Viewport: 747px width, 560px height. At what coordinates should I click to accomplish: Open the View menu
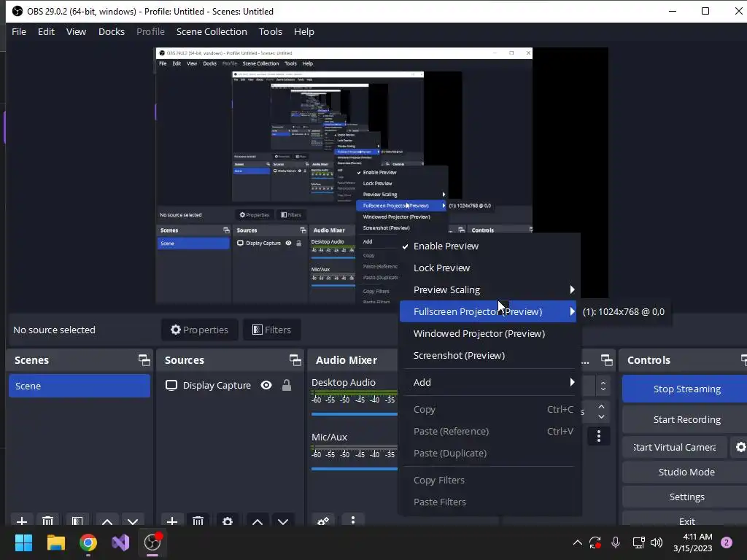[x=76, y=31]
